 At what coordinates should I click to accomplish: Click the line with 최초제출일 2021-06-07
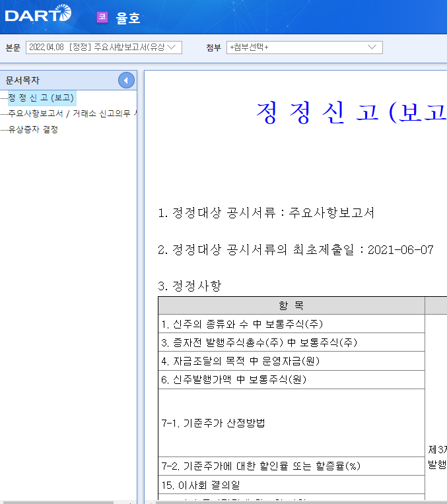click(x=295, y=250)
